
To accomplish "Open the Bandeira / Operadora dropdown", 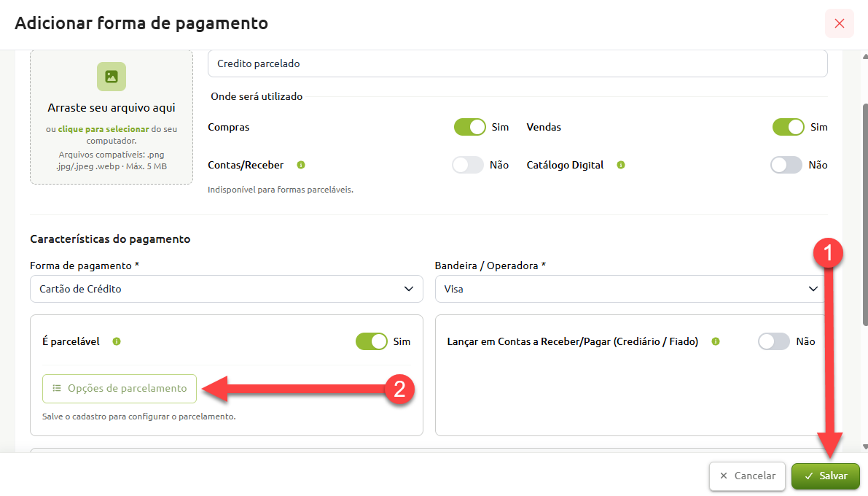I will 630,289.
